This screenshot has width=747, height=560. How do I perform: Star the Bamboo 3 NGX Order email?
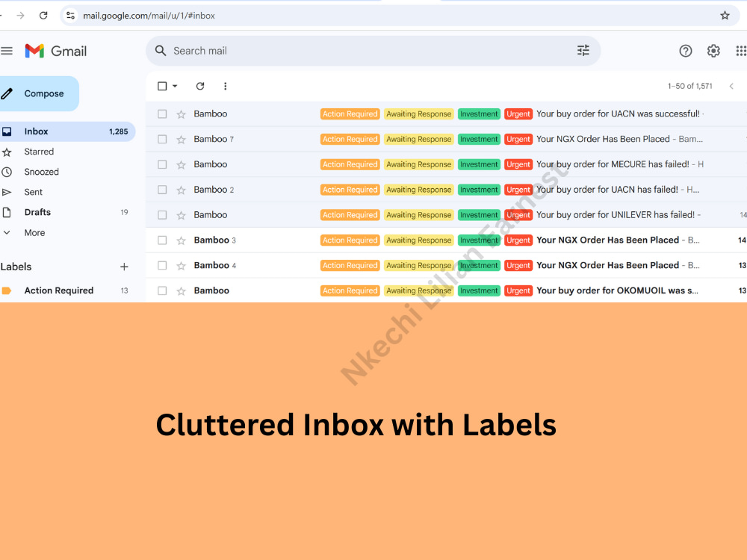181,240
